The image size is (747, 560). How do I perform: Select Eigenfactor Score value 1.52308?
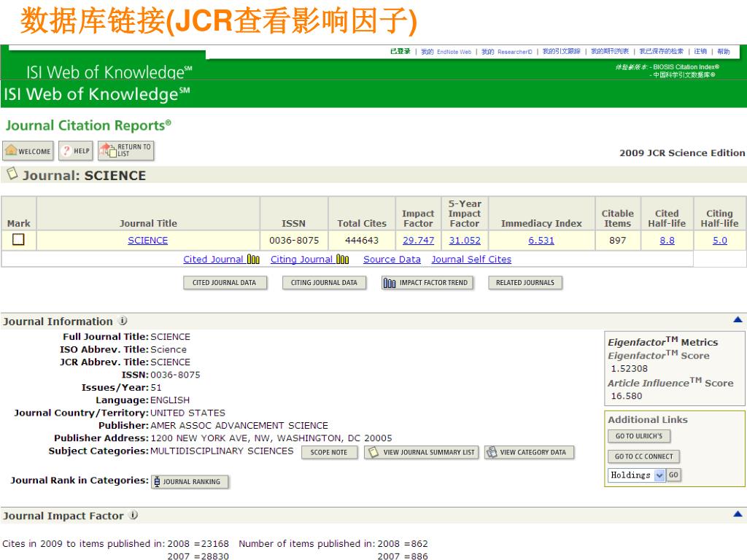pyautogui.click(x=630, y=368)
